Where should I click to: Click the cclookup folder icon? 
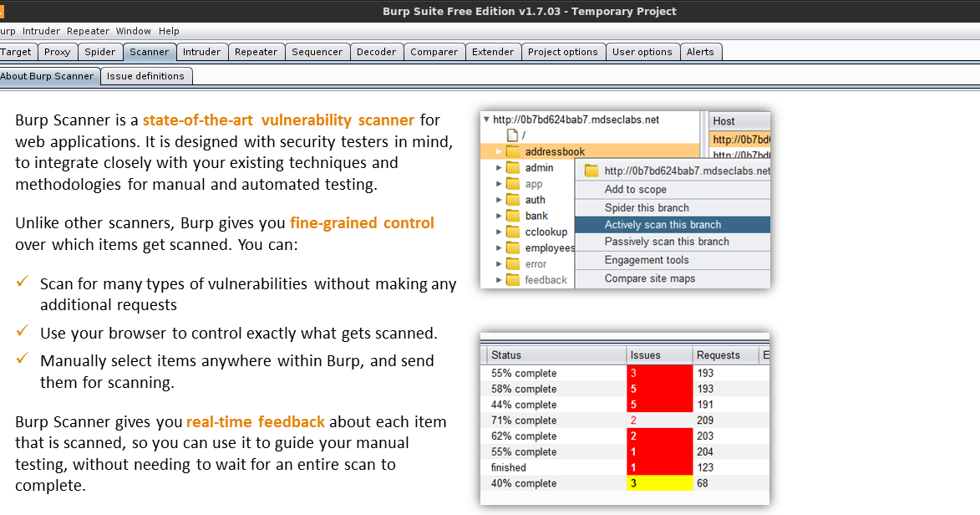514,232
